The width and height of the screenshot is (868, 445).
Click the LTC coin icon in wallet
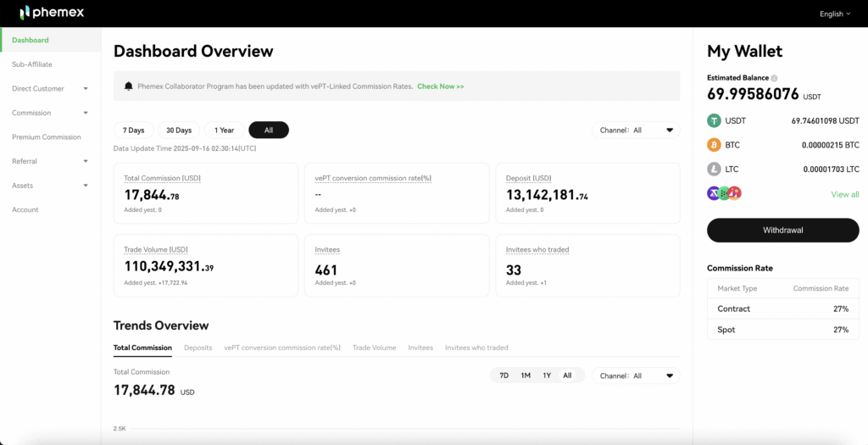coord(714,170)
